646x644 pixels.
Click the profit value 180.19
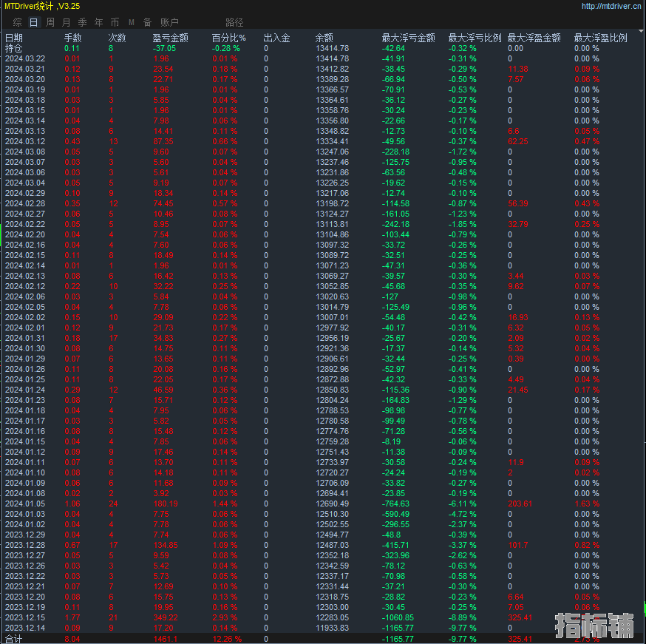[x=166, y=504]
